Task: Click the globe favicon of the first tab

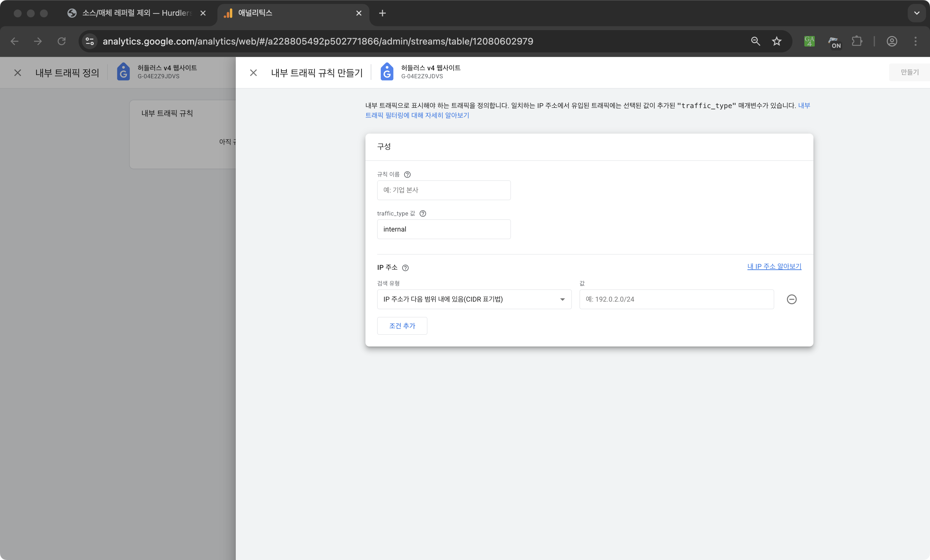Action: (x=72, y=13)
